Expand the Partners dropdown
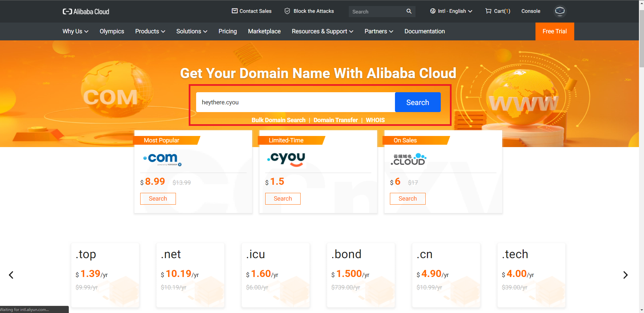 click(x=379, y=31)
